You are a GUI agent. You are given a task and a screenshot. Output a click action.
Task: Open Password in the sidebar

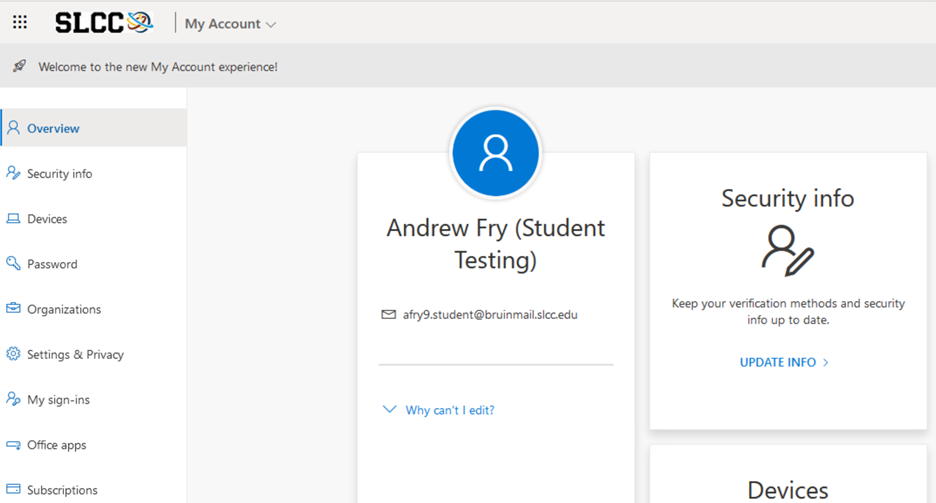coord(94,264)
